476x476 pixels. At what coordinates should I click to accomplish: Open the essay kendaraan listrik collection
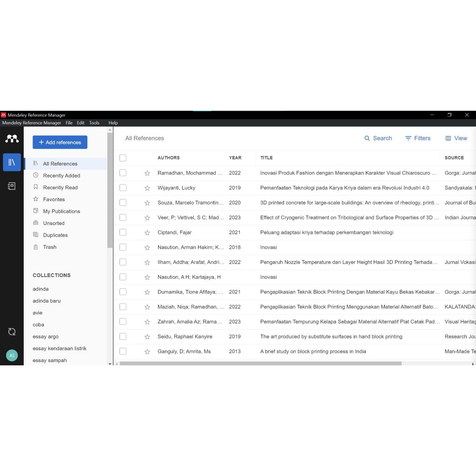(59, 349)
